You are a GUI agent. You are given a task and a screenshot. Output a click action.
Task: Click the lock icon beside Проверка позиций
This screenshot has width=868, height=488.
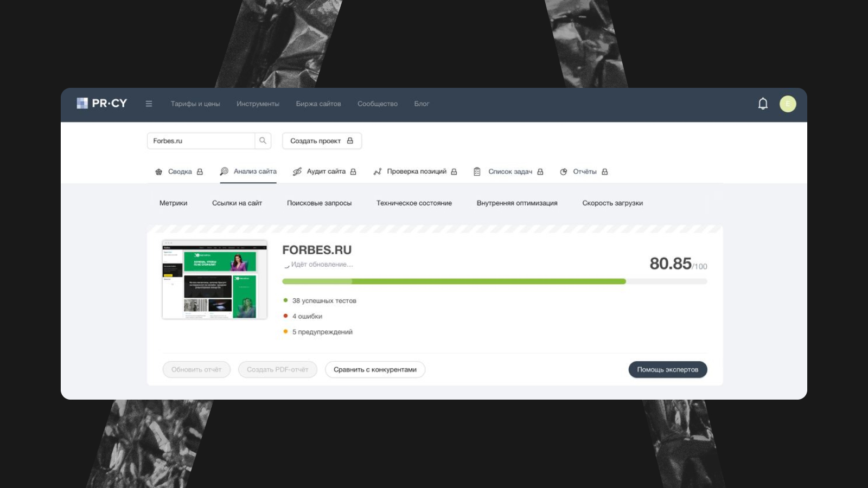(x=454, y=172)
